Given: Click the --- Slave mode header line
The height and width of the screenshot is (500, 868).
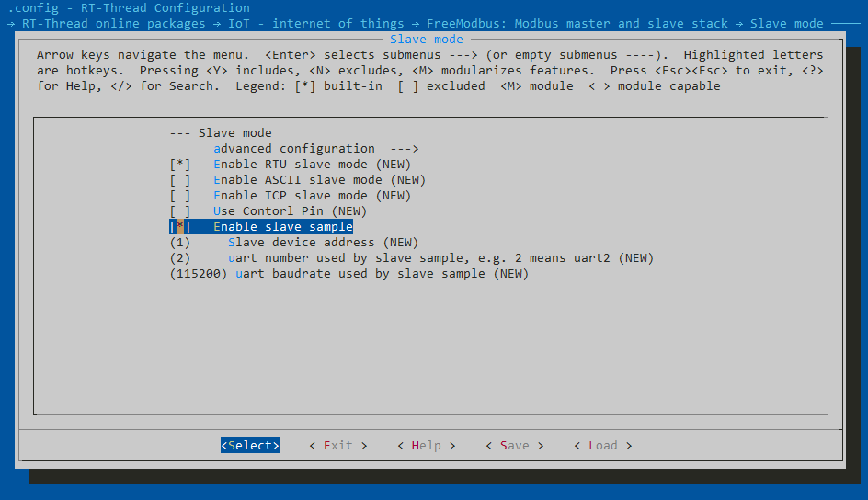Looking at the screenshot, I should click(221, 132).
